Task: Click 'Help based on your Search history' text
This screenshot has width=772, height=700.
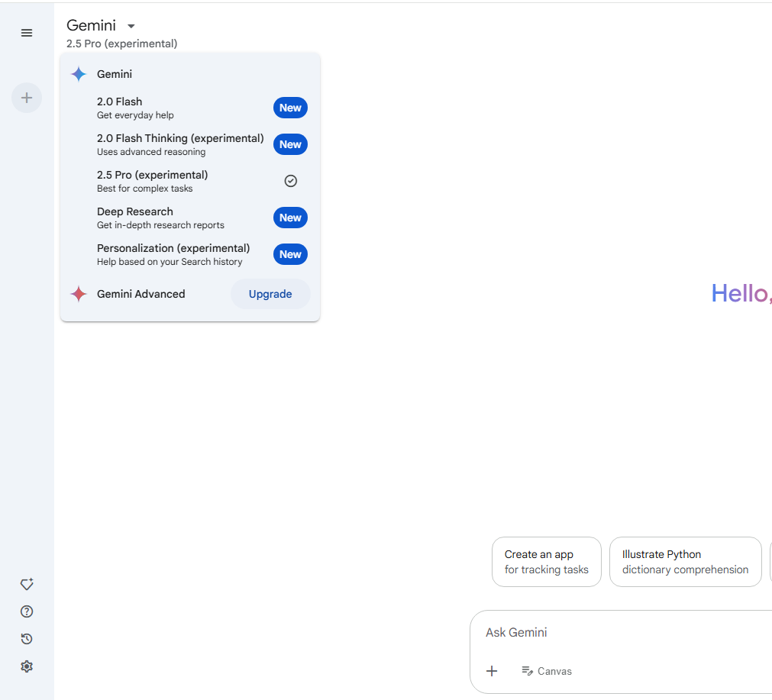Action: pos(170,262)
